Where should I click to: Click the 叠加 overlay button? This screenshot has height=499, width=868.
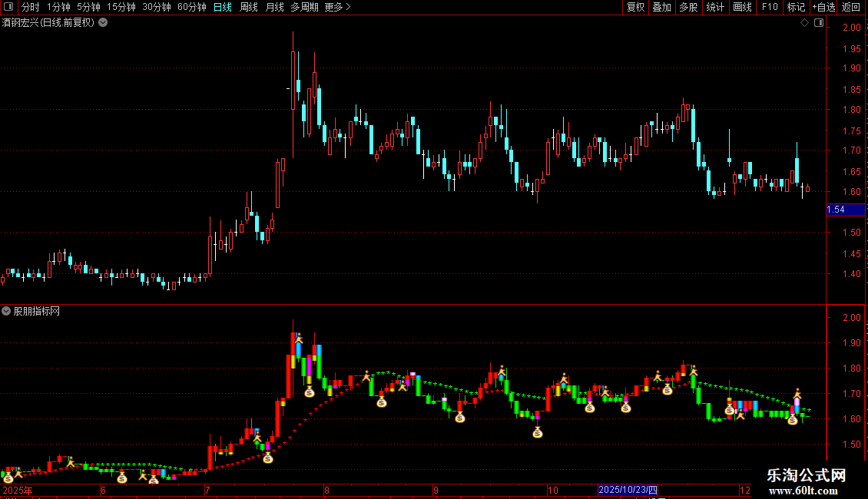(662, 7)
